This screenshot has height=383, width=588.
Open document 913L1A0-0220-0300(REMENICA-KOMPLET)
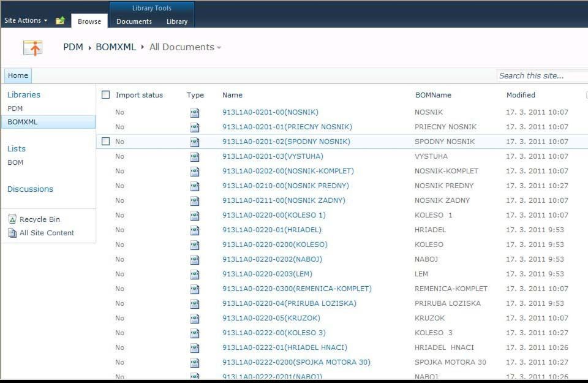[297, 289]
